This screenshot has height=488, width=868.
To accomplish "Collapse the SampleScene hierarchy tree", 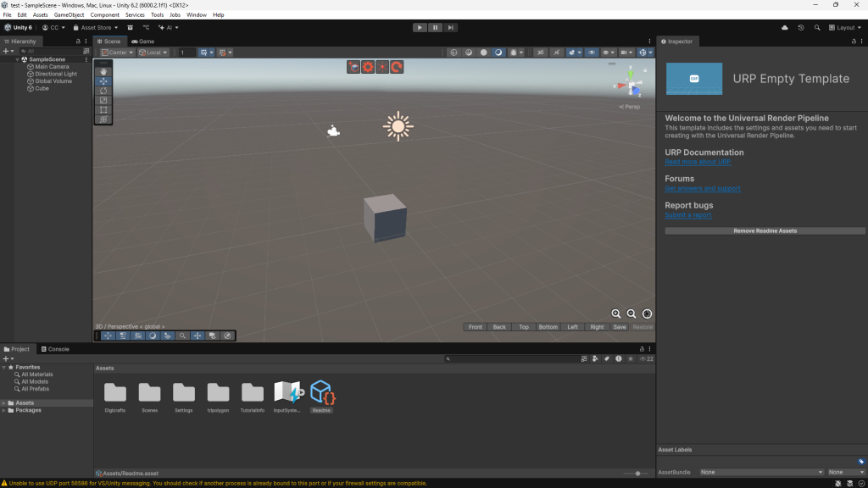I will (17, 59).
